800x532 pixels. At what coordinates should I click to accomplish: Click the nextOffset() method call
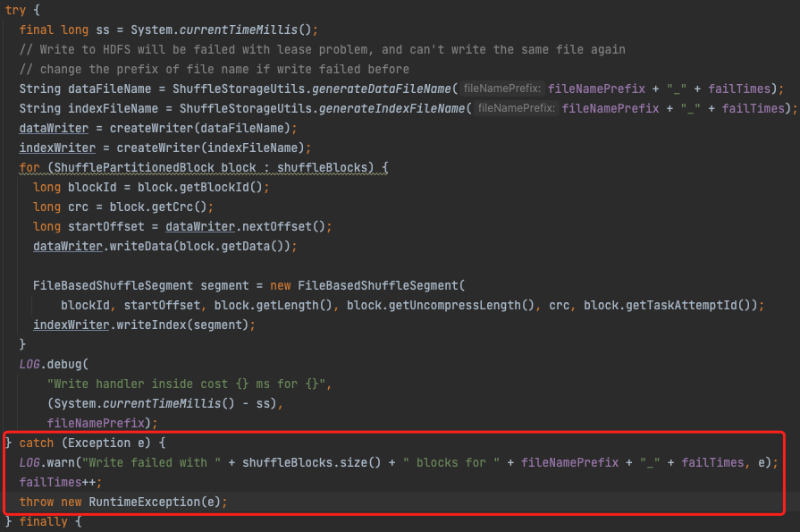click(x=283, y=227)
